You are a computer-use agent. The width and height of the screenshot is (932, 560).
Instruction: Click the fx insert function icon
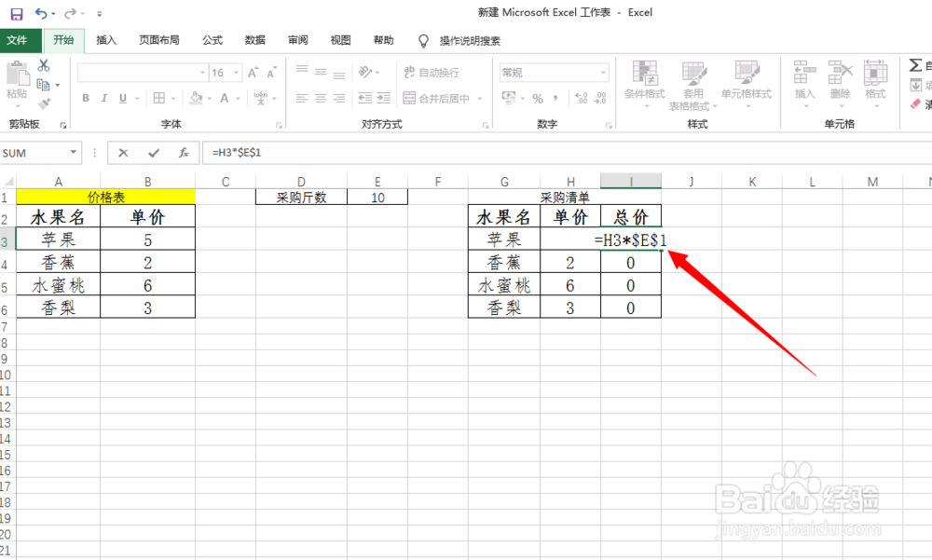[x=185, y=153]
